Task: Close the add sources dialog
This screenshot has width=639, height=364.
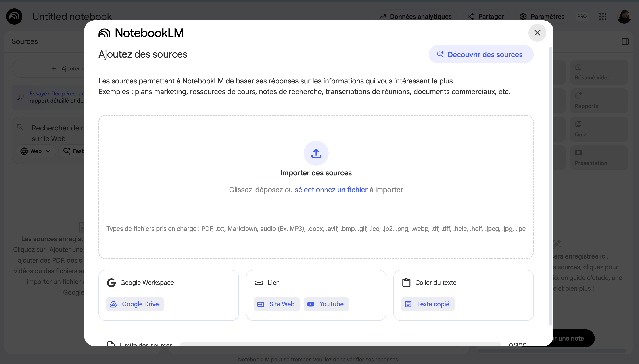Action: [x=537, y=33]
